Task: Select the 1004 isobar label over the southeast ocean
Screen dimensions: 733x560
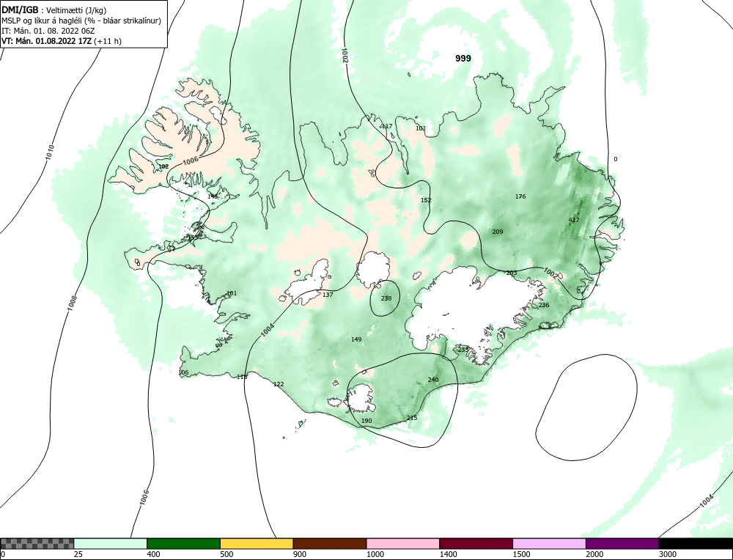Action: click(707, 501)
